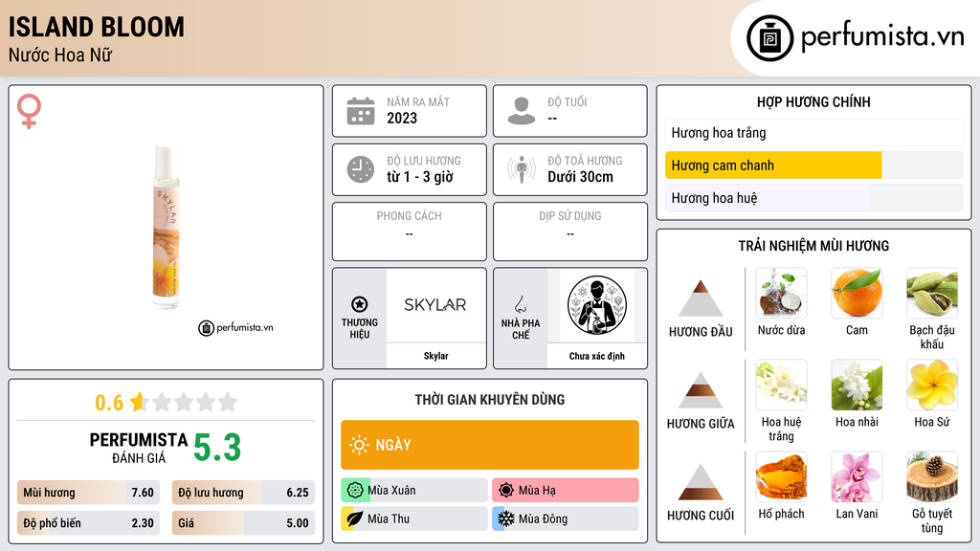Click the ISLAND BLOOM title

tap(97, 27)
